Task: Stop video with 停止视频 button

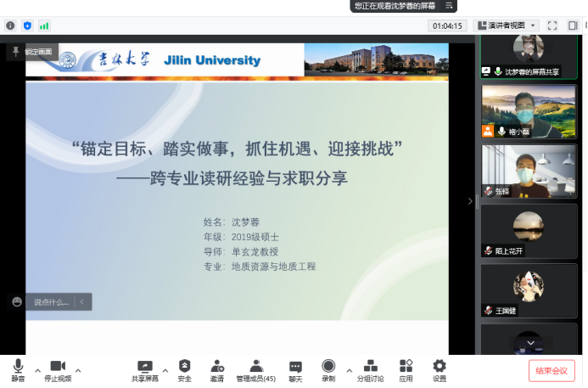Action: coord(58,369)
